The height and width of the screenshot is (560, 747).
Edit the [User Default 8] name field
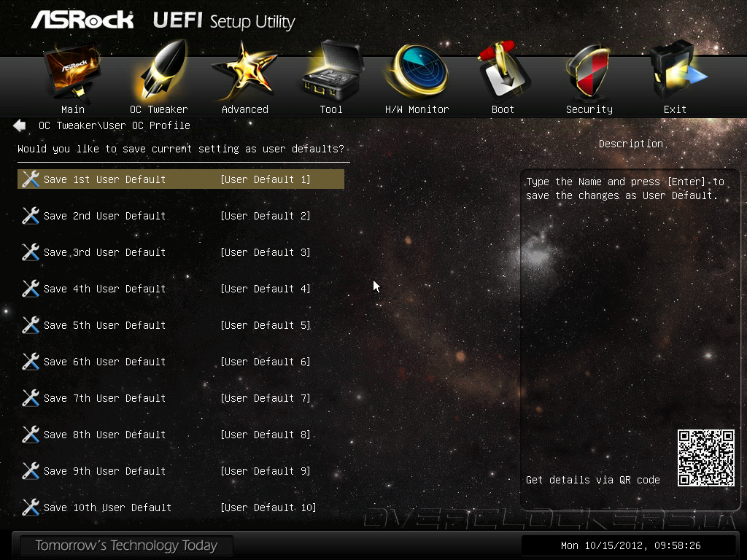(266, 435)
